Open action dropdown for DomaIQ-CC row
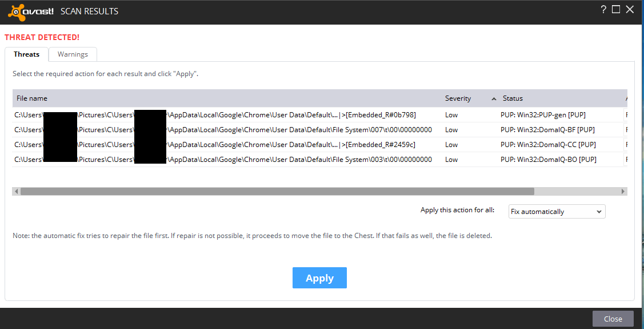644x329 pixels. [x=626, y=144]
